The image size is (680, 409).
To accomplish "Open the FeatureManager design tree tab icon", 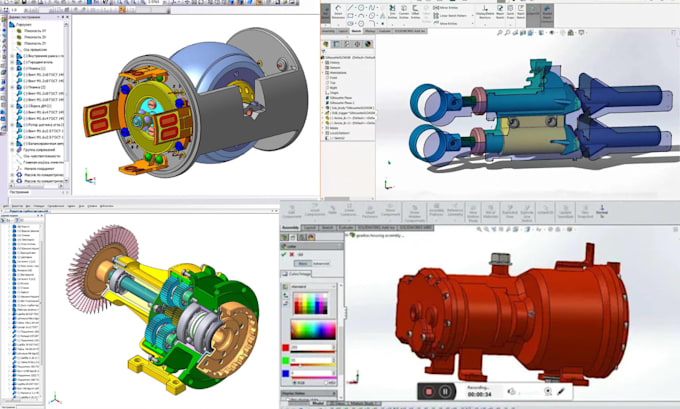I will click(326, 44).
